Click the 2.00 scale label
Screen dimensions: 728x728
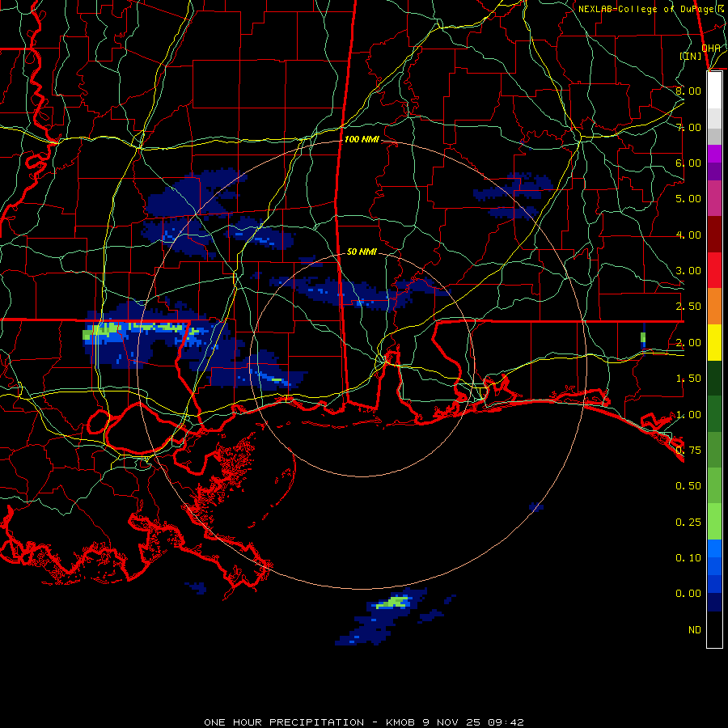[688, 343]
